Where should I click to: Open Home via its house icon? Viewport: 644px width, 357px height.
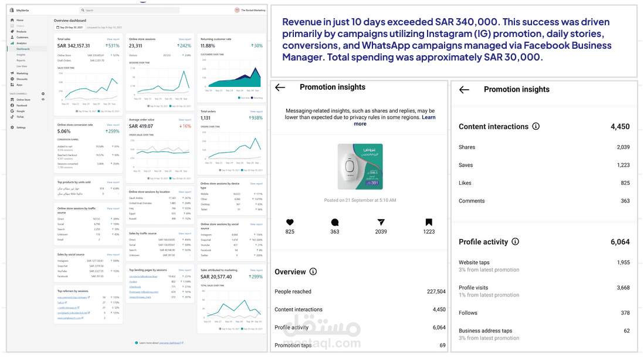coord(12,20)
